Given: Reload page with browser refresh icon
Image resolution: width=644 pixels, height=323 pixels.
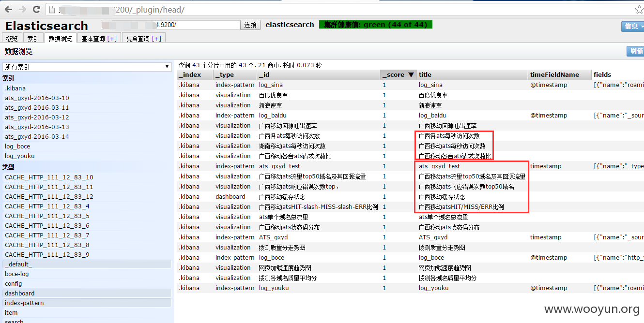Looking at the screenshot, I should [x=36, y=9].
